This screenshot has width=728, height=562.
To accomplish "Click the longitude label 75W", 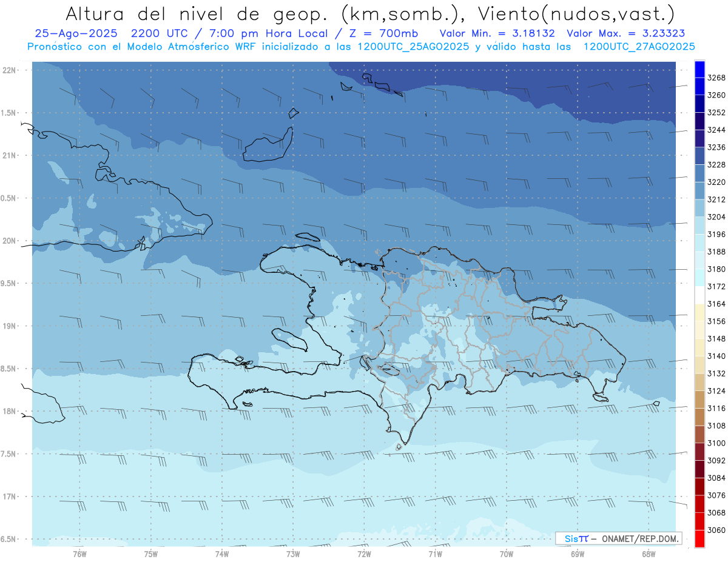I will (x=151, y=554).
